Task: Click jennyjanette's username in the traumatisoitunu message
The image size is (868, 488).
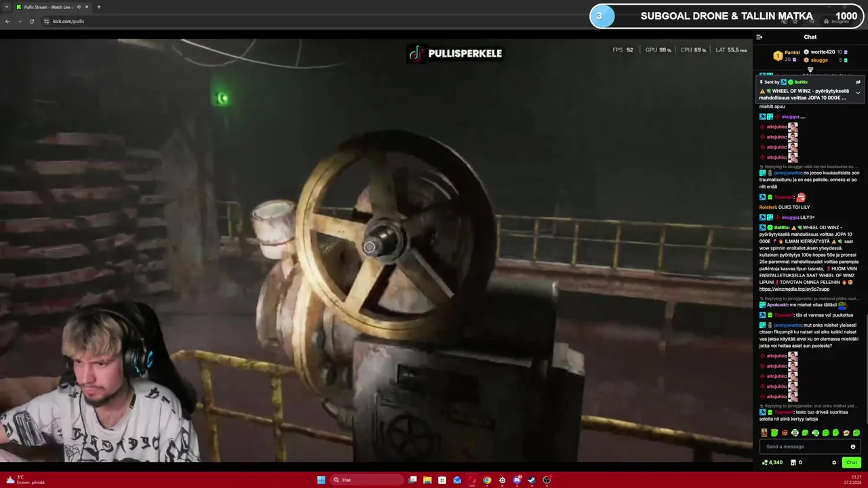Action: coord(788,173)
